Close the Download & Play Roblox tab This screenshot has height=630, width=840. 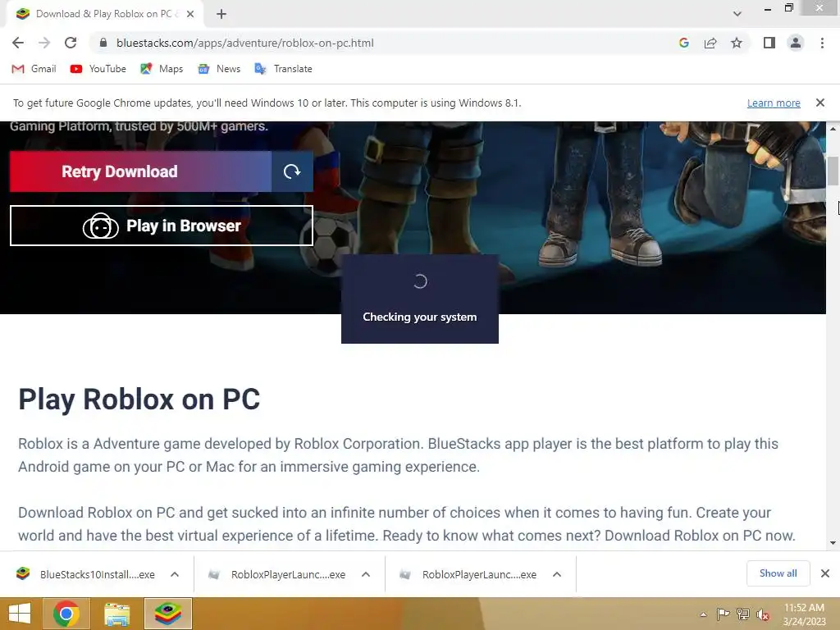pyautogui.click(x=190, y=14)
